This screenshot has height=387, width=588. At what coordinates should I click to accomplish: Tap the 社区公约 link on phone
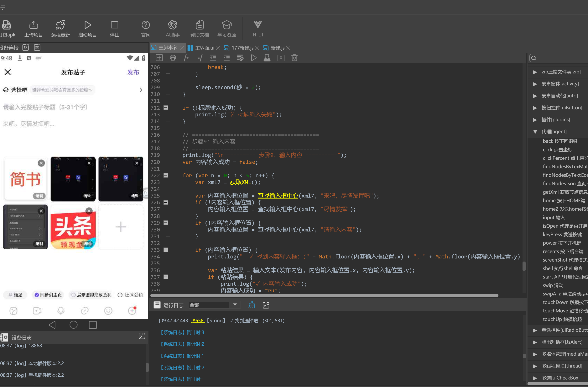[130, 295]
